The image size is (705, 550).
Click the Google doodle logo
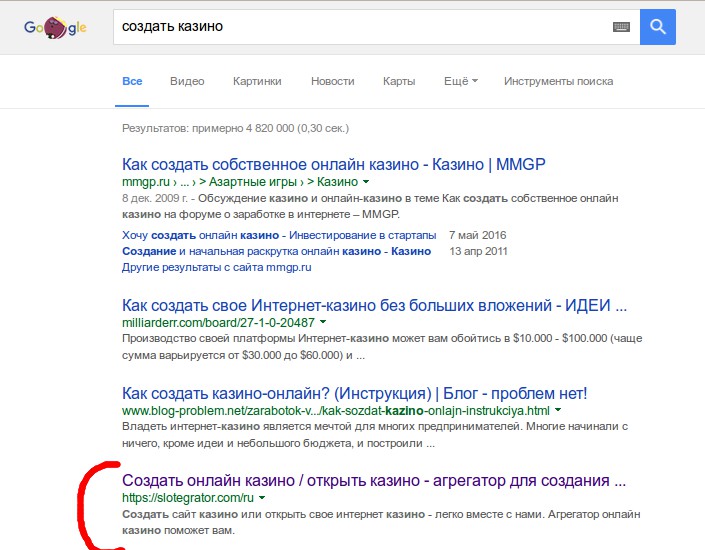click(55, 27)
